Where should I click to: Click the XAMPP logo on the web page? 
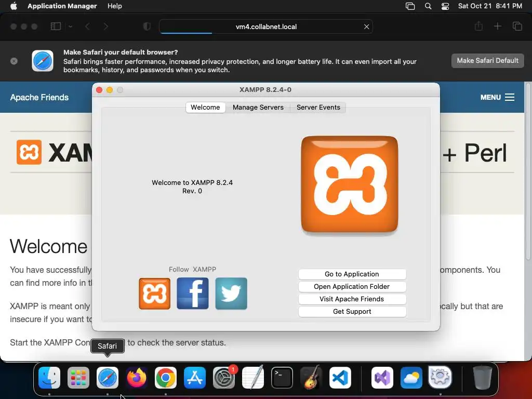point(29,152)
